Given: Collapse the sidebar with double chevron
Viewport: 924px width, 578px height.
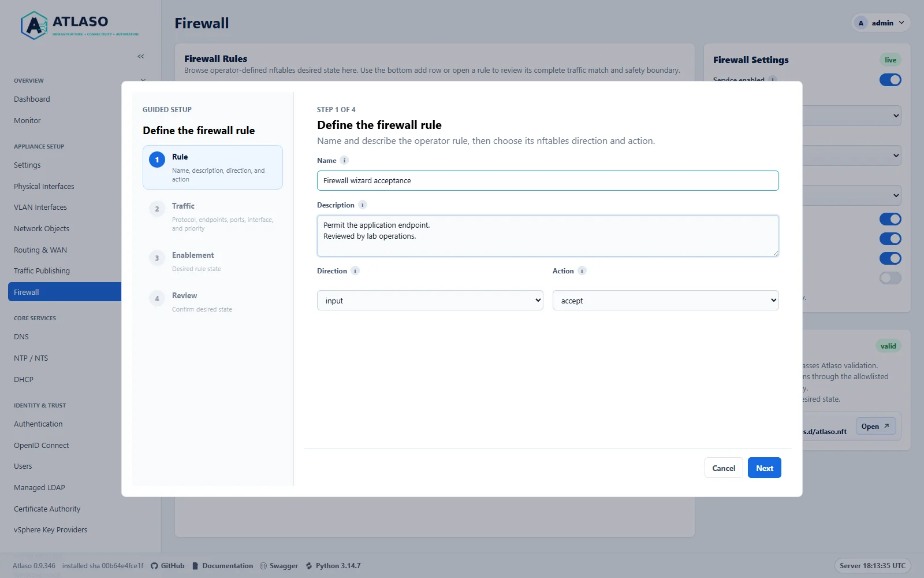Looking at the screenshot, I should point(141,56).
